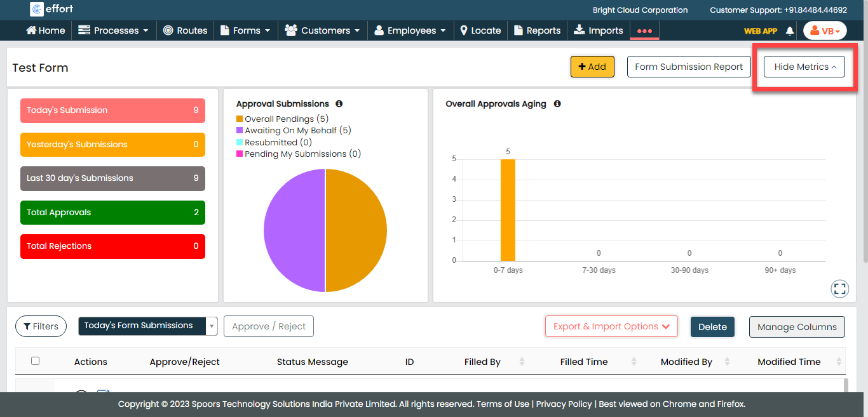Open the VB user profile dropdown
Screen dimensions: 868x417
pos(825,30)
